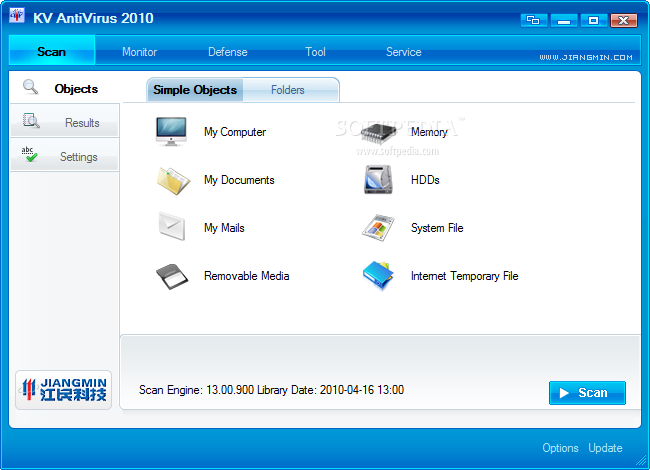Image resolution: width=650 pixels, height=470 pixels.
Task: Choose the My Mails label
Action: (224, 228)
